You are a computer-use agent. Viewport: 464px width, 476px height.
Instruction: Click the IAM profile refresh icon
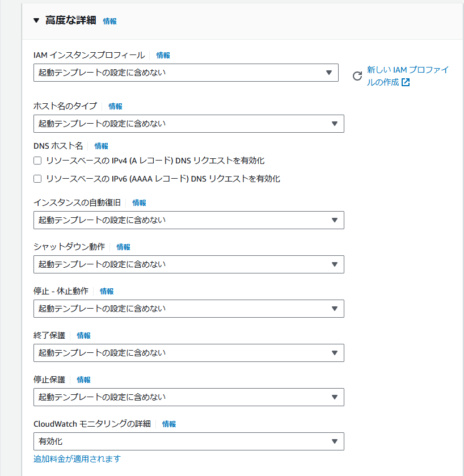pos(357,76)
